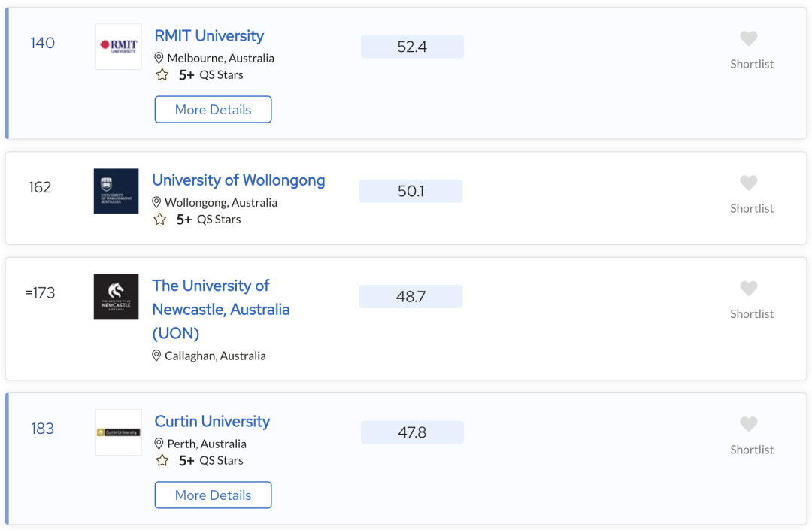Open More Details for RMIT University
Screen dimensions: 812x530
tap(213, 109)
